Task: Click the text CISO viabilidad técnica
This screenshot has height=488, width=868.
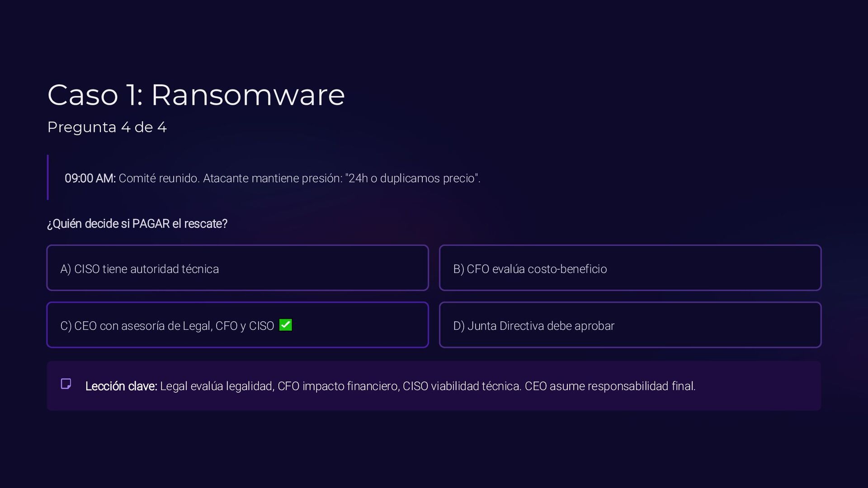Action: pos(462,386)
